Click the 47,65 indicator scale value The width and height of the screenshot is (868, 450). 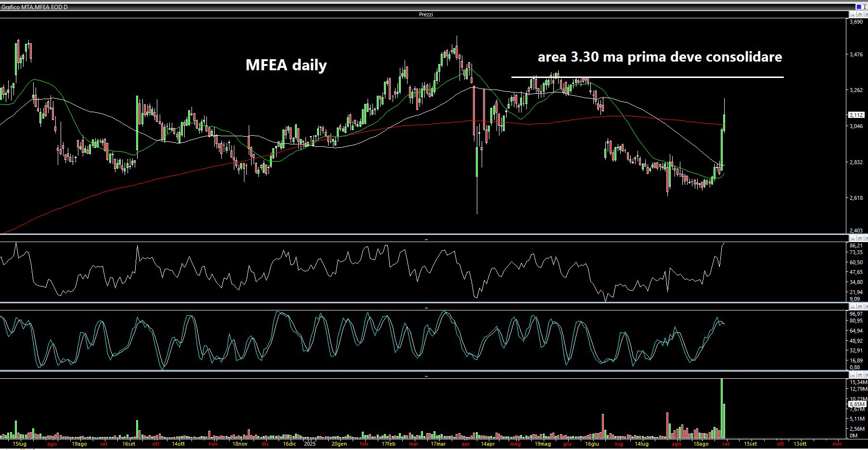856,272
